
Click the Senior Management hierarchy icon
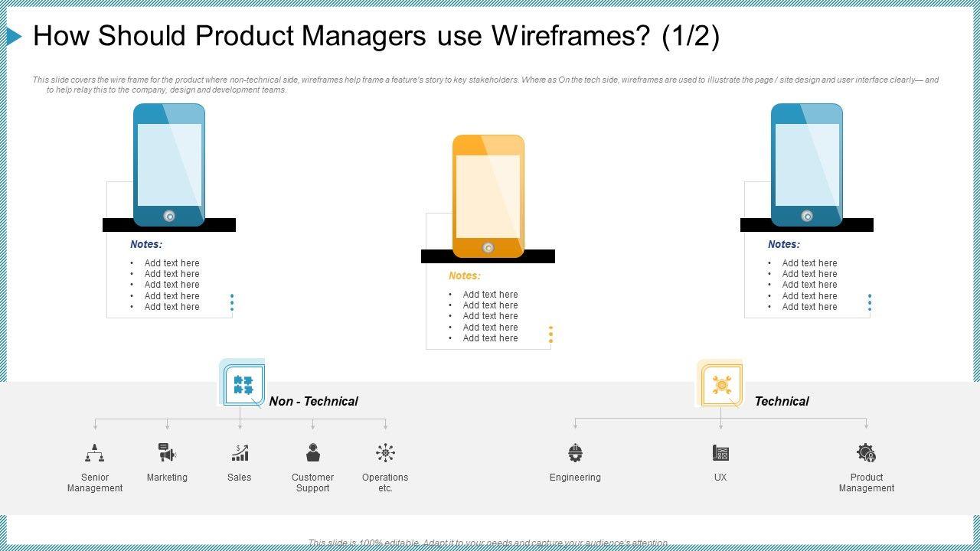[x=94, y=453]
